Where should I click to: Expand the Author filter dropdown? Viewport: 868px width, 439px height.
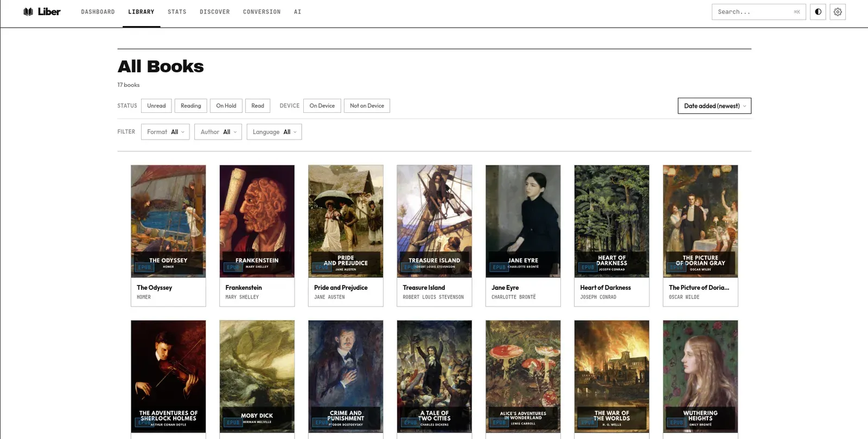tap(218, 132)
